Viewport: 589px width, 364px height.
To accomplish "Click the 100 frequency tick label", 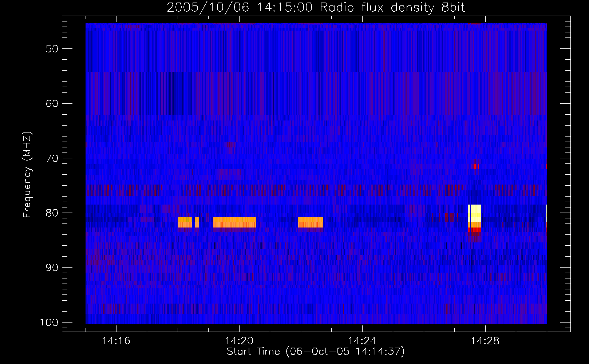I will pos(49,323).
